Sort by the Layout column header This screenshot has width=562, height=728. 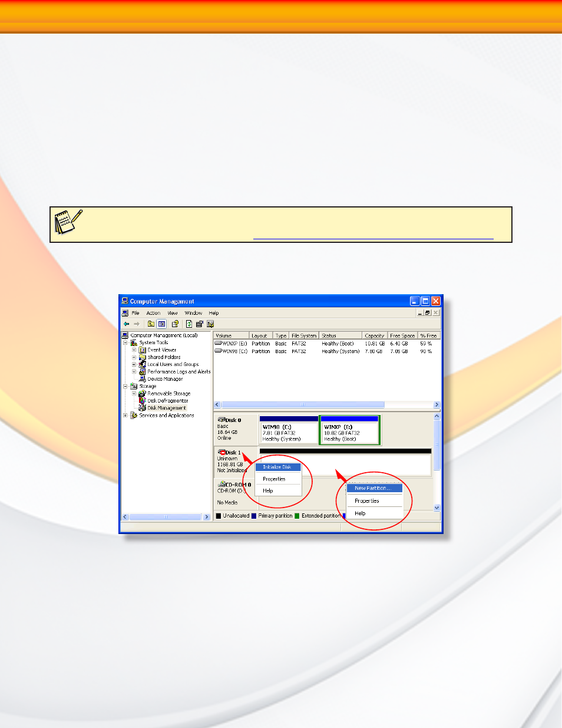pyautogui.click(x=261, y=335)
